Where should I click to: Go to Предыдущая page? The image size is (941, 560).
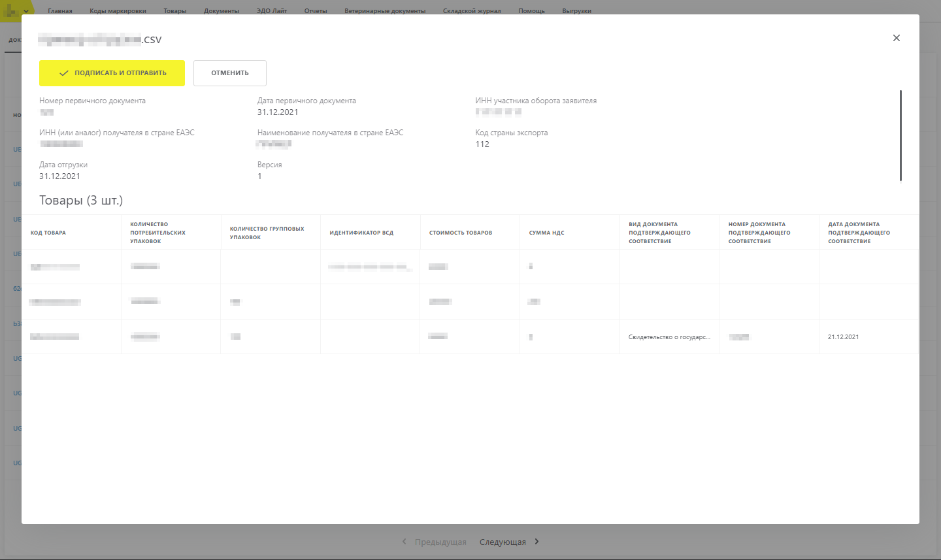(440, 542)
